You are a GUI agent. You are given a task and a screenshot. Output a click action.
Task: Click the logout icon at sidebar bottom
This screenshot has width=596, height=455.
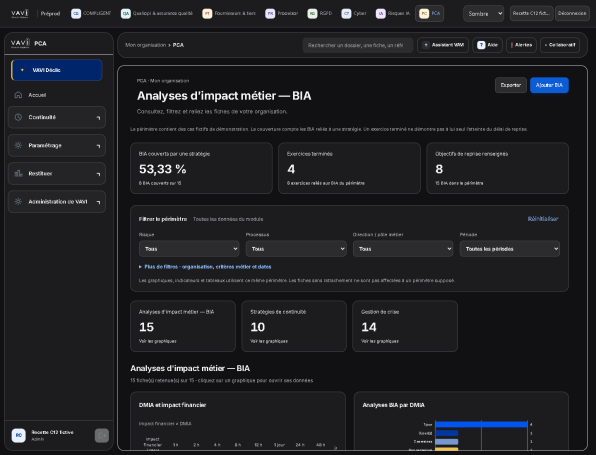tap(102, 435)
